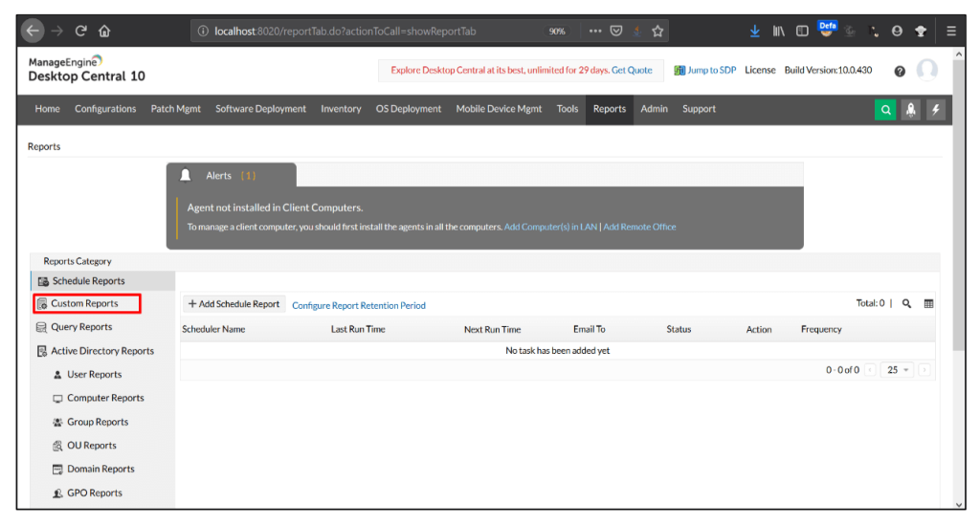Screen dimensions: 980x526
Task: Open Group Reports in sidebar
Action: (x=98, y=422)
